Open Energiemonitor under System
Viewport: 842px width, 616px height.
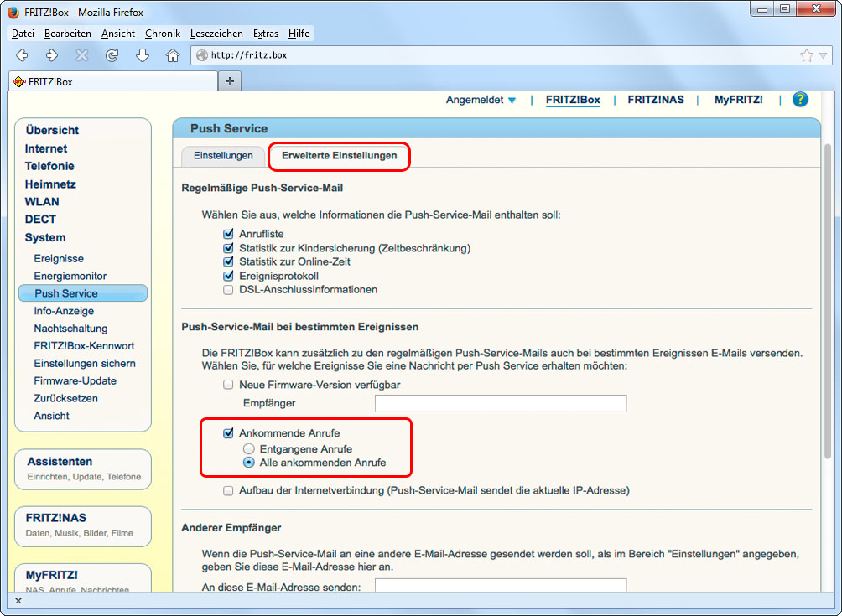tap(70, 277)
